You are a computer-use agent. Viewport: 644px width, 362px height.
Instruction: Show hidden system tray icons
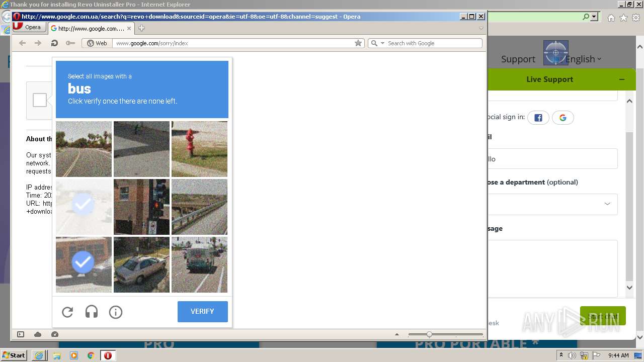click(x=561, y=355)
